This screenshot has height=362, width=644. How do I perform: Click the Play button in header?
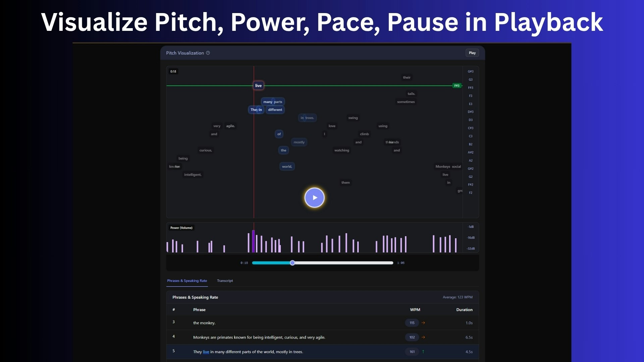(472, 53)
